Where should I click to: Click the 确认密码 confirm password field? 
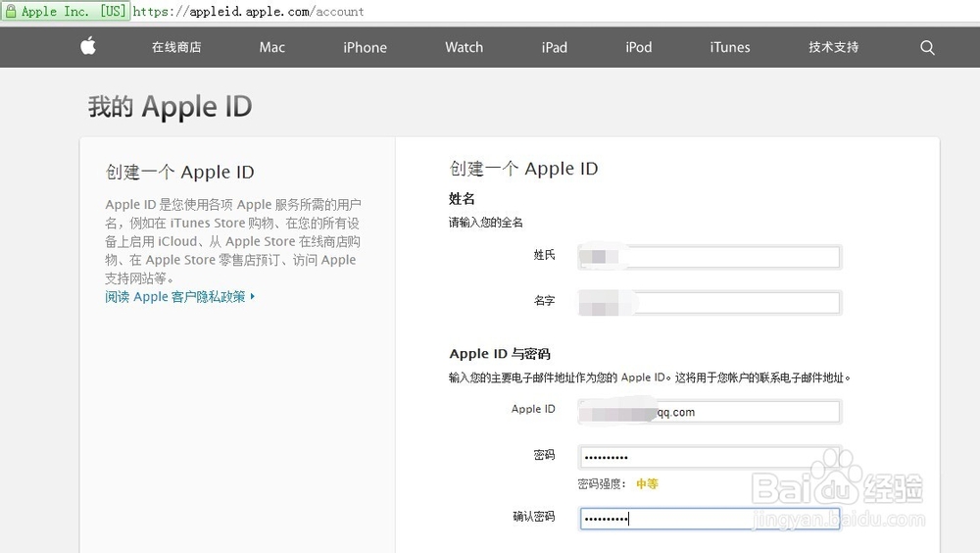click(x=710, y=518)
